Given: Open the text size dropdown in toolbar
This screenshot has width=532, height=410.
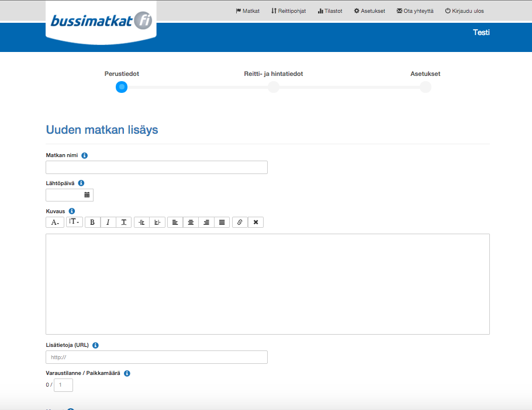Looking at the screenshot, I should tap(74, 222).
